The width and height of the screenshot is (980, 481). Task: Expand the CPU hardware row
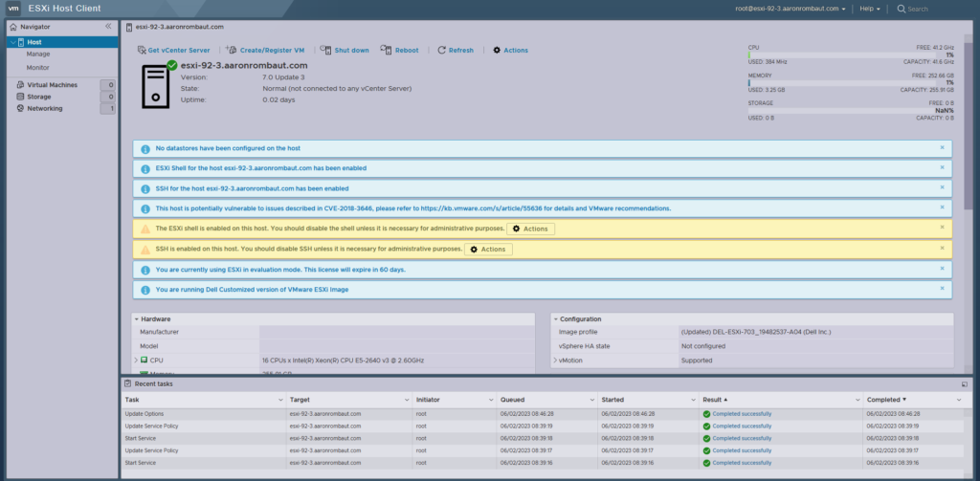tap(136, 360)
